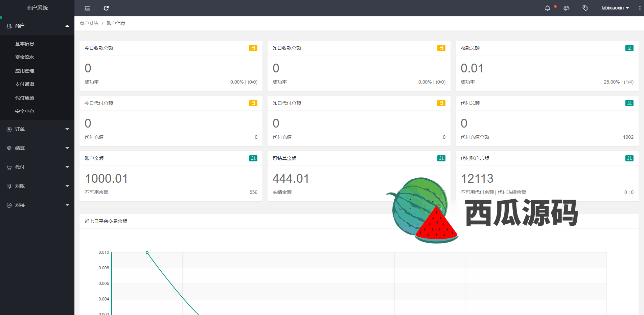This screenshot has height=315, width=644.
Task: Expand the 订单 menu arrow
Action: pos(67,129)
